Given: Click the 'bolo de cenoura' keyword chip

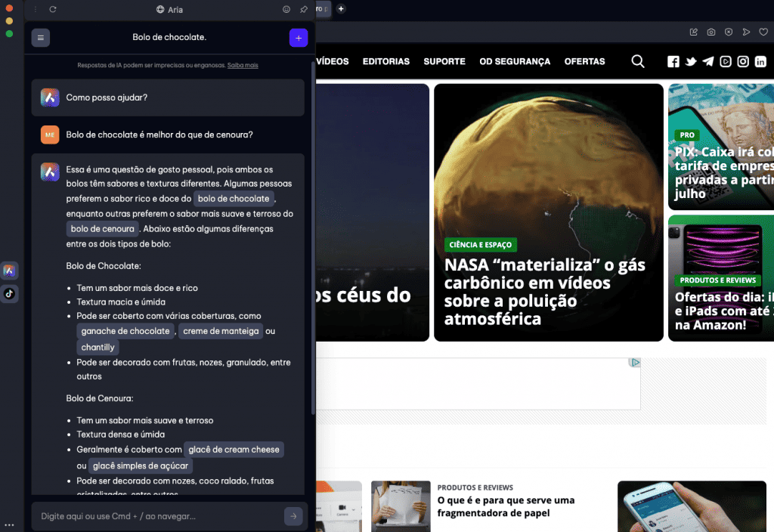Looking at the screenshot, I should tap(102, 228).
